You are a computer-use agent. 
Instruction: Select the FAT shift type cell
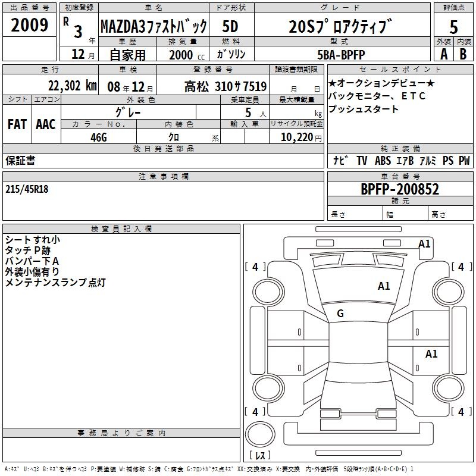tap(17, 124)
